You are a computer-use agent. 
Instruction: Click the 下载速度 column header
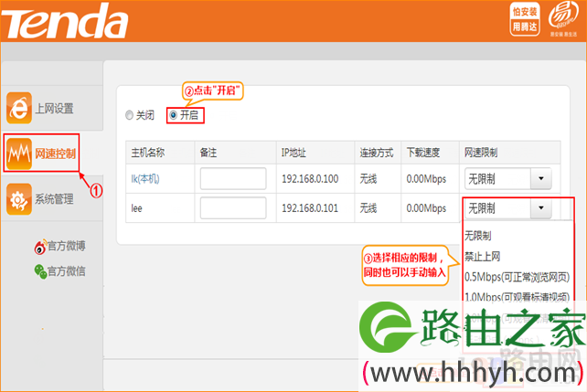[423, 153]
